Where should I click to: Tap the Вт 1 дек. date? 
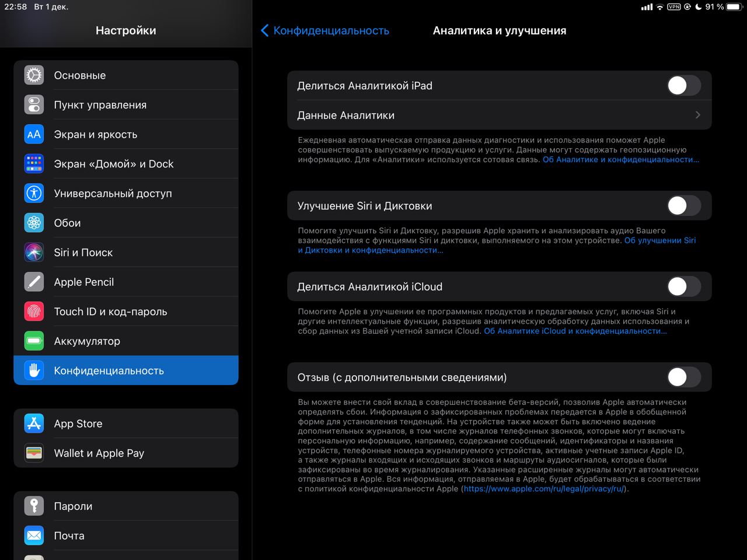(51, 7)
